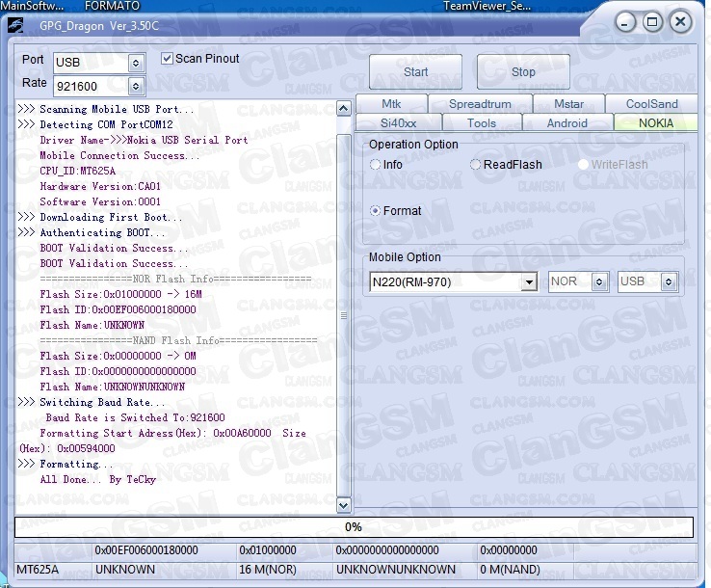Screen dimensions: 711x588
Task: Maximize the GPG Dragon window
Action: (x=652, y=22)
